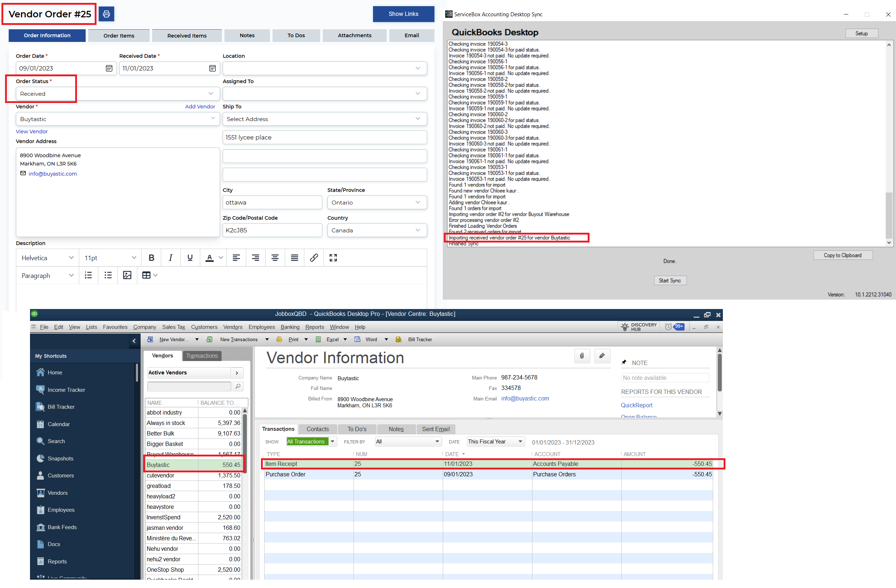Click the print icon beside Vendor Order #25
Image resolution: width=896 pixels, height=588 pixels.
coord(107,14)
